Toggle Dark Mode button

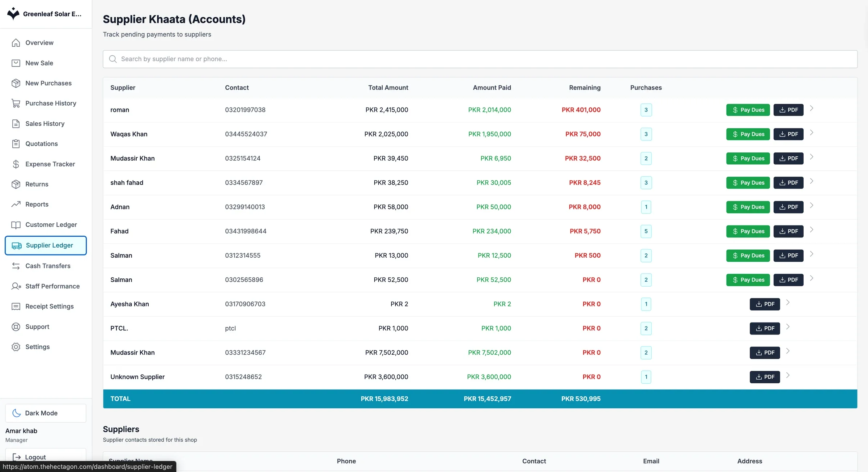pyautogui.click(x=46, y=413)
